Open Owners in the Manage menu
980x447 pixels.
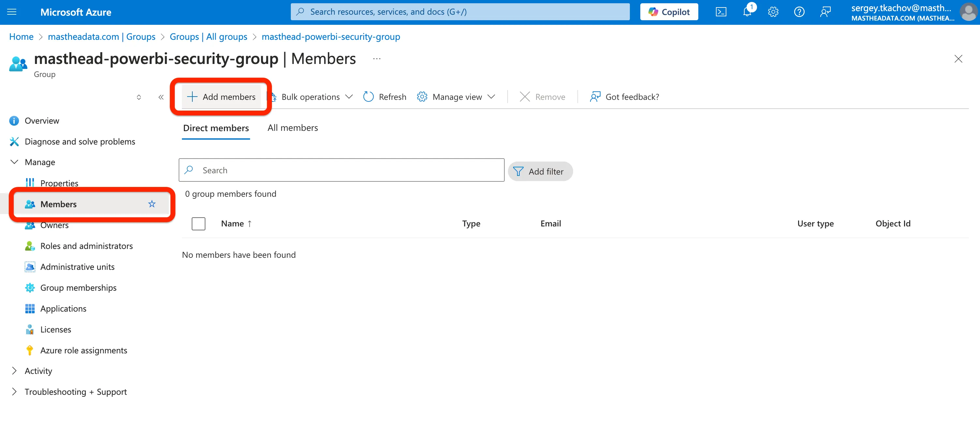[54, 225]
